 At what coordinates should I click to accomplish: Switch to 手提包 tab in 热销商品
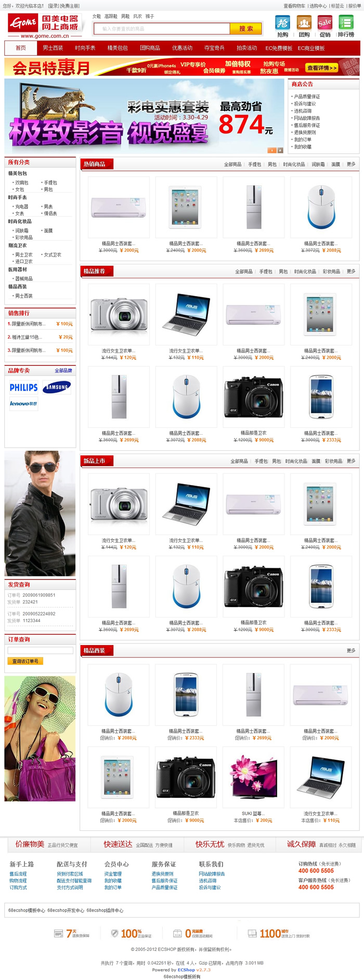(x=255, y=164)
